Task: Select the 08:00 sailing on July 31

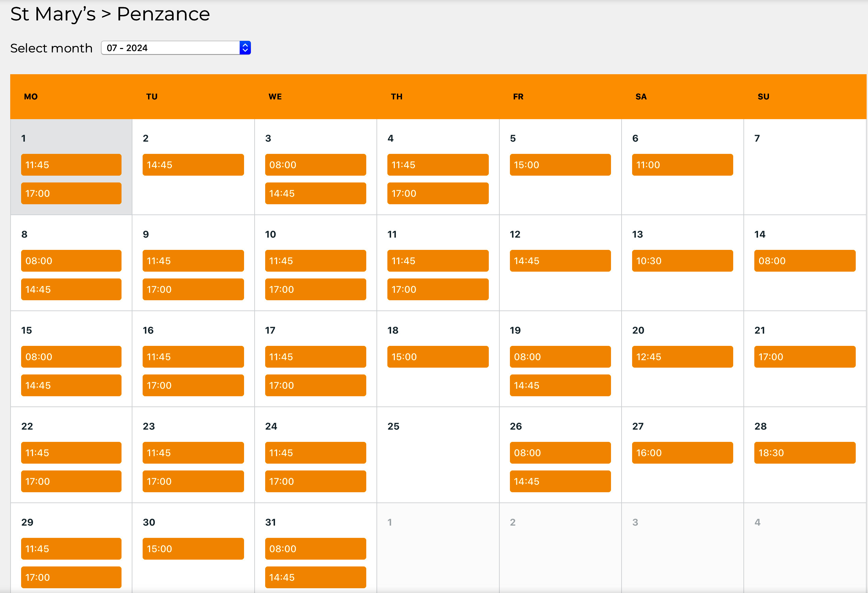Action: (x=315, y=548)
